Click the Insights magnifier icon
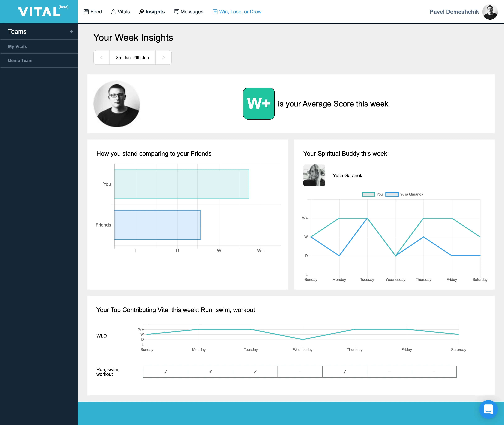 click(x=142, y=11)
